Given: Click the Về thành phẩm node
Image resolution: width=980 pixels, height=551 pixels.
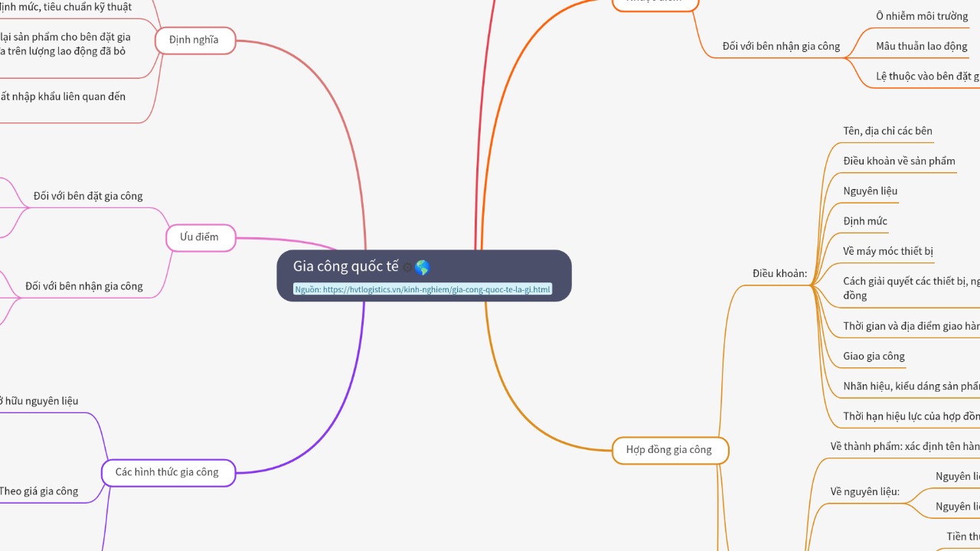Looking at the screenshot, I should [905, 446].
